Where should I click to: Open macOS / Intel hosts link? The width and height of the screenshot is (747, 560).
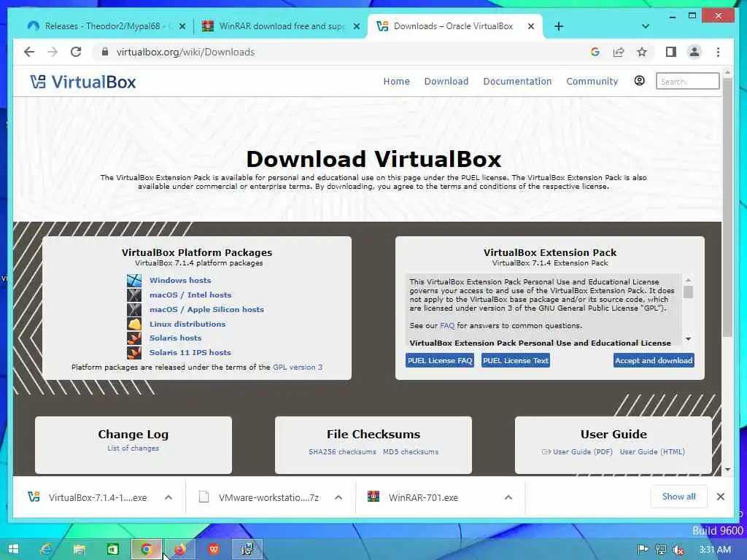point(190,295)
